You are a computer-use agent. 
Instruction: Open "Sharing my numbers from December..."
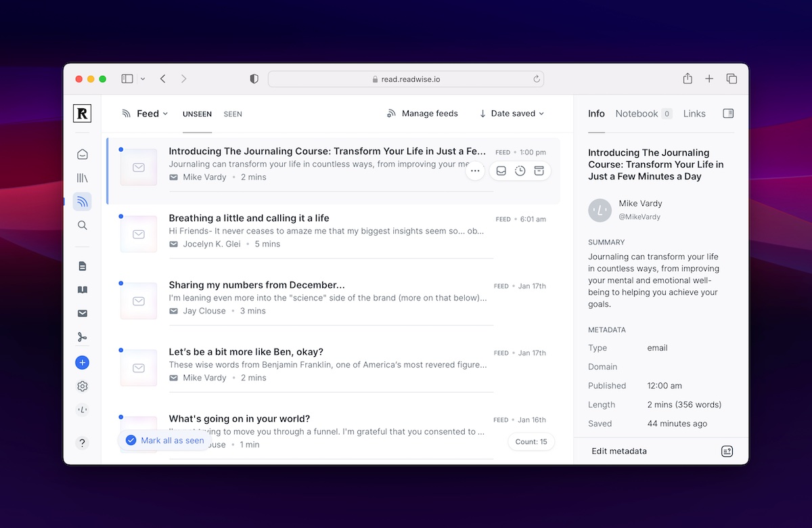click(x=256, y=285)
